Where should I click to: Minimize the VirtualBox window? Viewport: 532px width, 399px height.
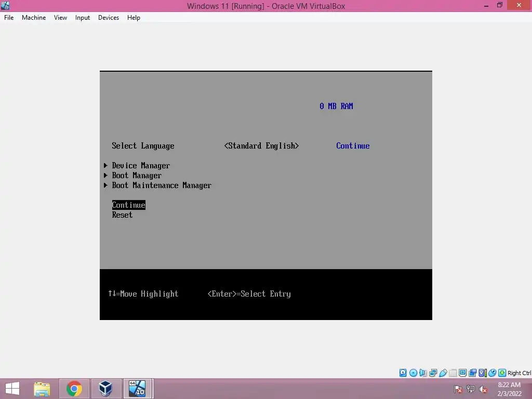486,5
